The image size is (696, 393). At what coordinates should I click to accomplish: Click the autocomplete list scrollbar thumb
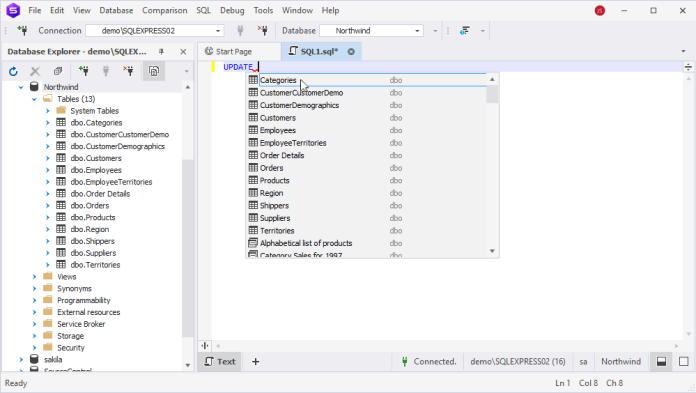click(492, 94)
